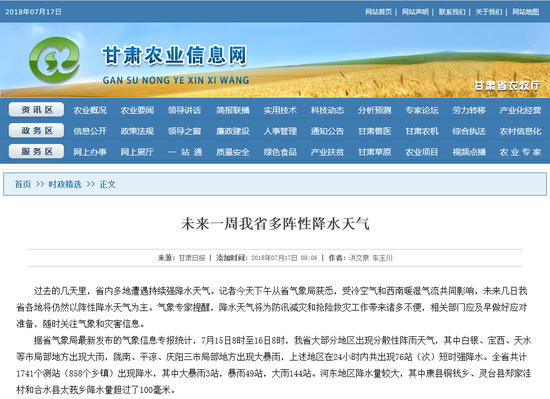Open 质量安全 menu item
This screenshot has width=550, height=399.
(233, 152)
